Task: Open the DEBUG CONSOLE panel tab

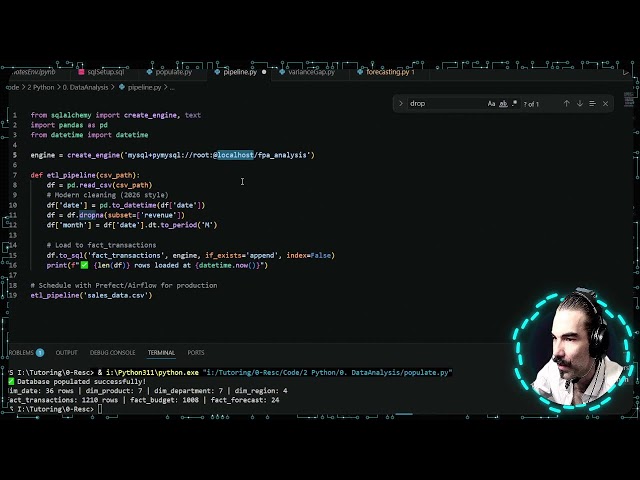Action: click(x=112, y=353)
